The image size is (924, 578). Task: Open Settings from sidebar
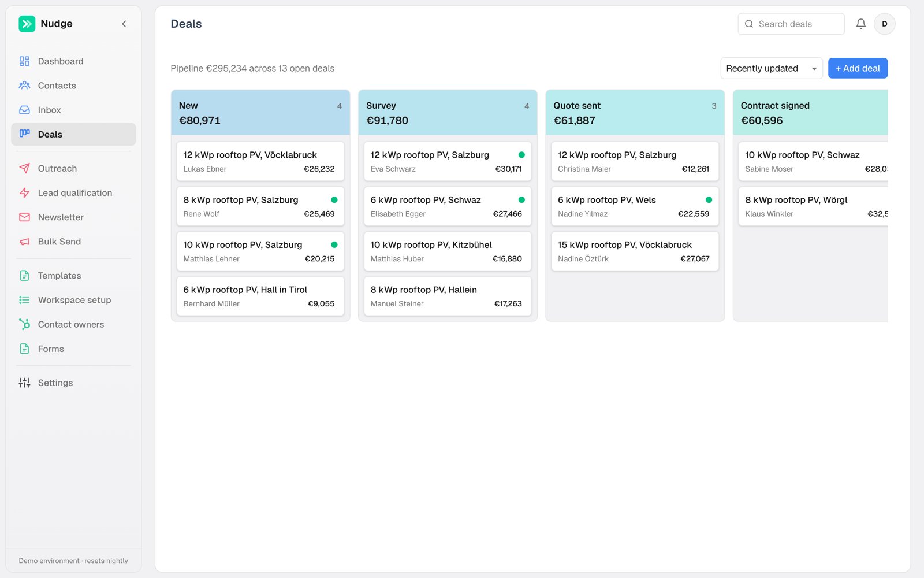pos(73,383)
